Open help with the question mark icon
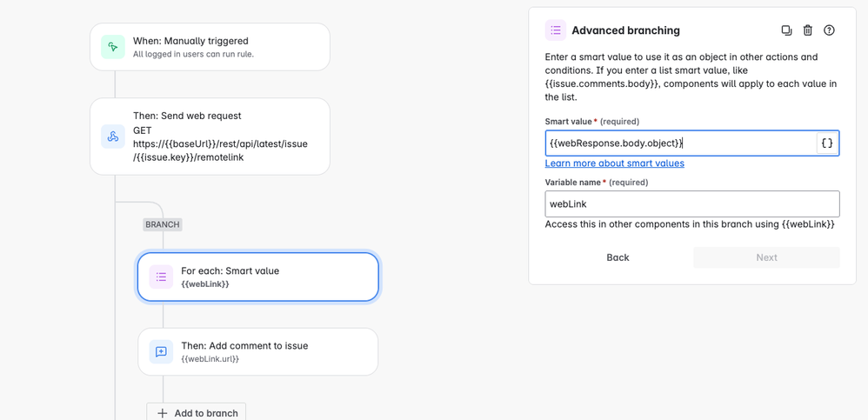 coord(829,30)
